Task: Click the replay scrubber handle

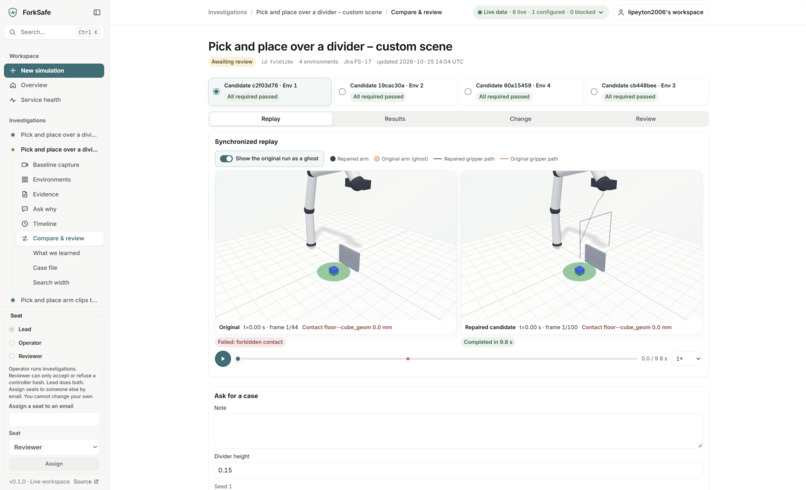Action: pyautogui.click(x=238, y=359)
